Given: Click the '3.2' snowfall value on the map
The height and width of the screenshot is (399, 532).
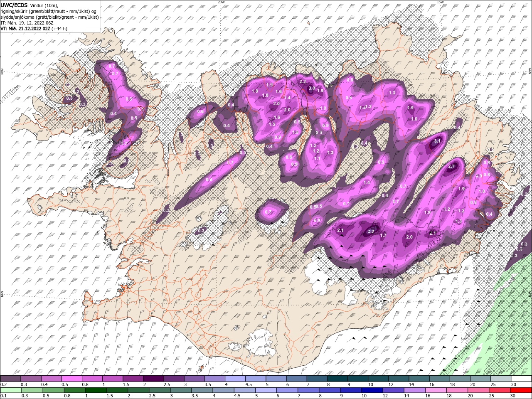Looking at the screenshot, I should point(371,232).
